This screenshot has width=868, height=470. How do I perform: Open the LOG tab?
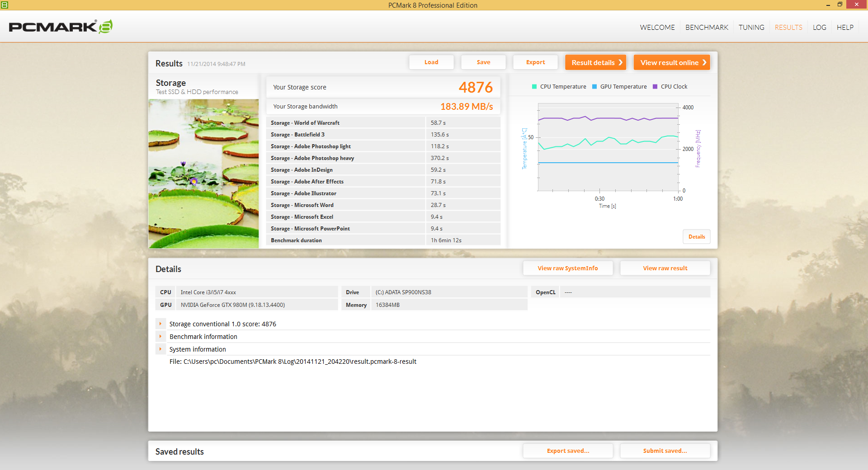819,27
